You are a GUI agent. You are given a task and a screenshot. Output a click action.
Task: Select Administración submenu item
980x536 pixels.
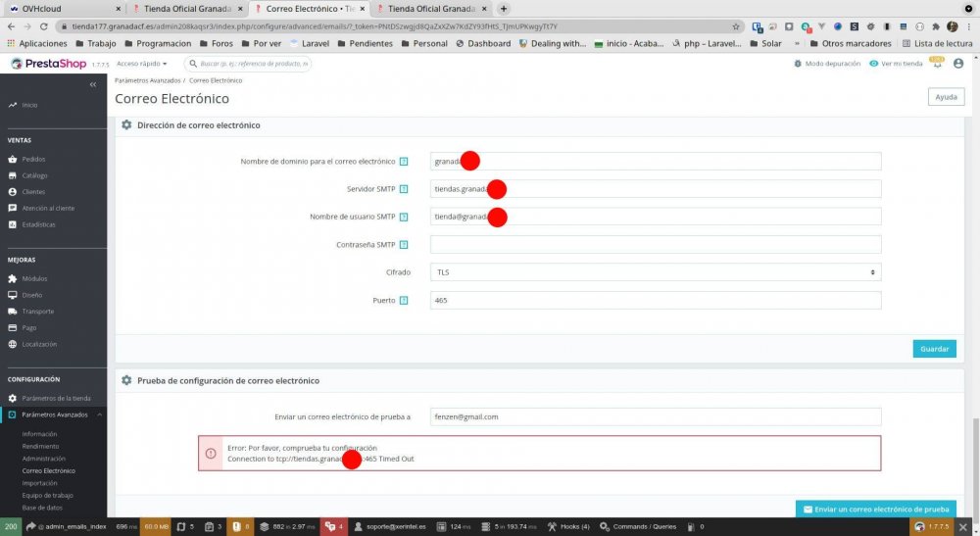(43, 459)
